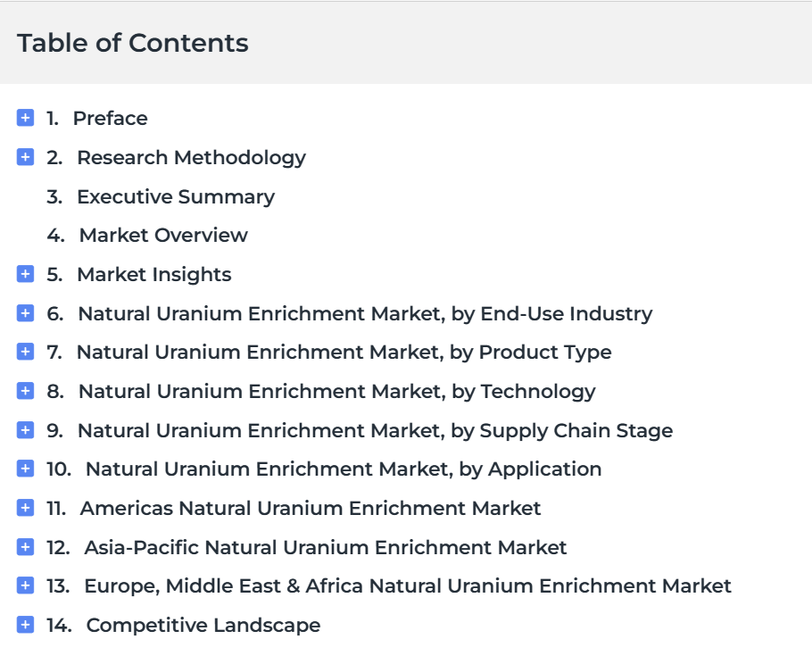The height and width of the screenshot is (664, 812).
Task: Click the Competitive Landscape title
Action: (x=203, y=626)
